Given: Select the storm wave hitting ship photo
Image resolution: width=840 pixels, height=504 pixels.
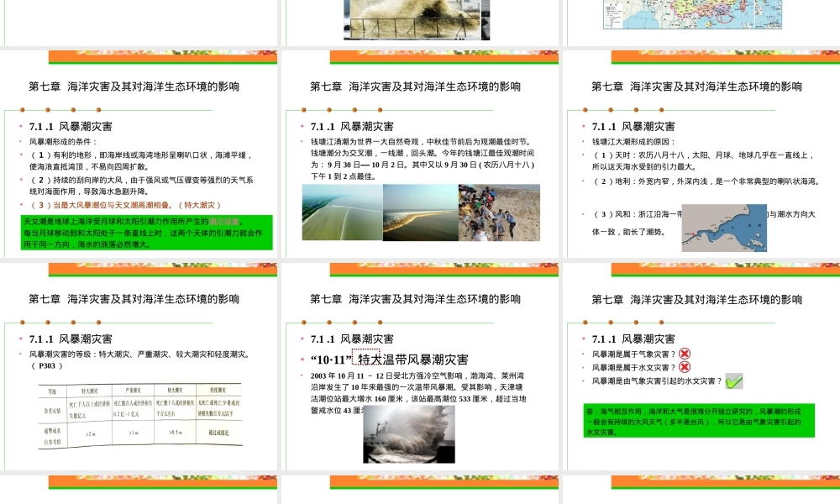Looking at the screenshot, I should 409,433.
